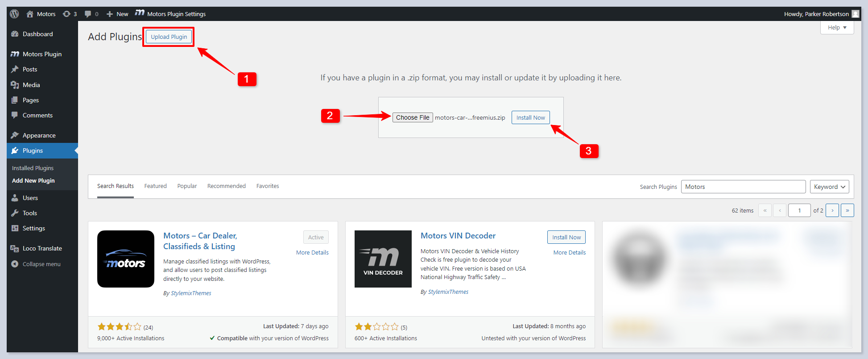Click the Choose File button
This screenshot has height=359, width=868.
[x=413, y=117]
